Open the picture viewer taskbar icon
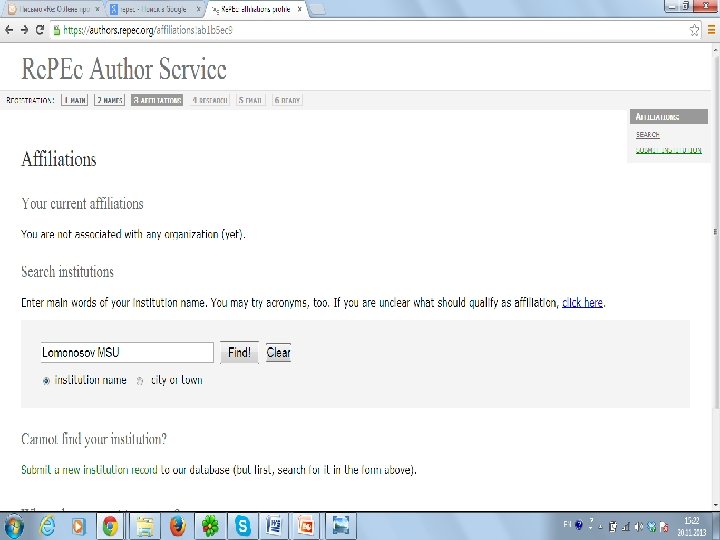 click(341, 526)
